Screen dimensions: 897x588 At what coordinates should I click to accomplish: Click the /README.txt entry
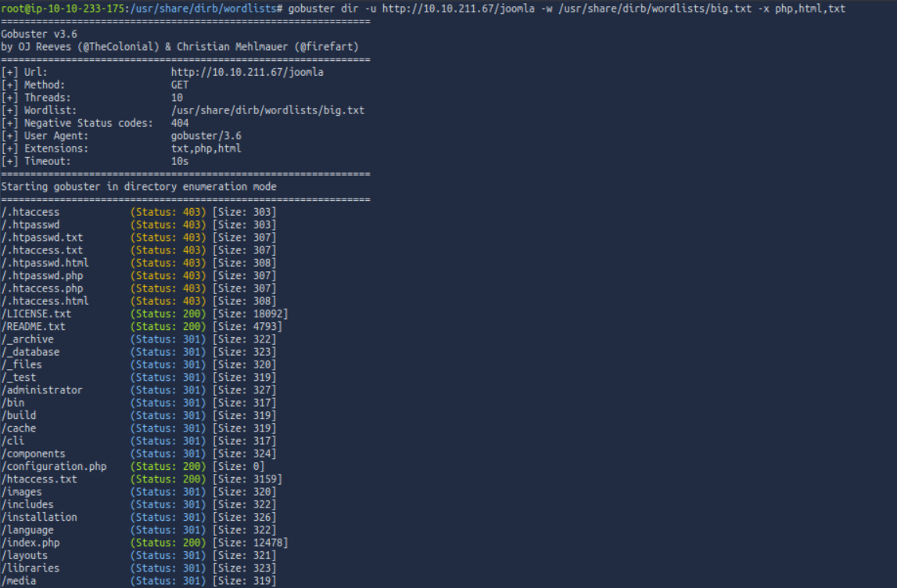[34, 327]
